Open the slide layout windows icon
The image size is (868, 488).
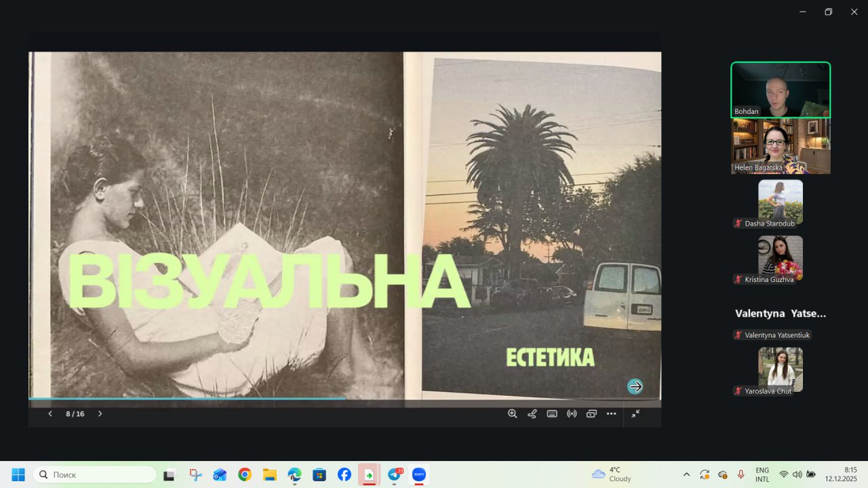tap(591, 413)
